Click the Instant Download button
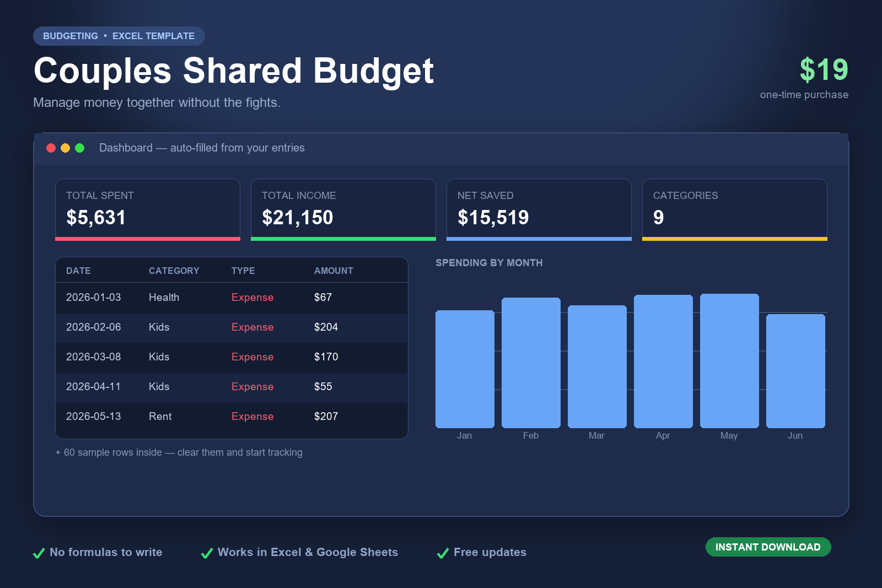 click(768, 547)
